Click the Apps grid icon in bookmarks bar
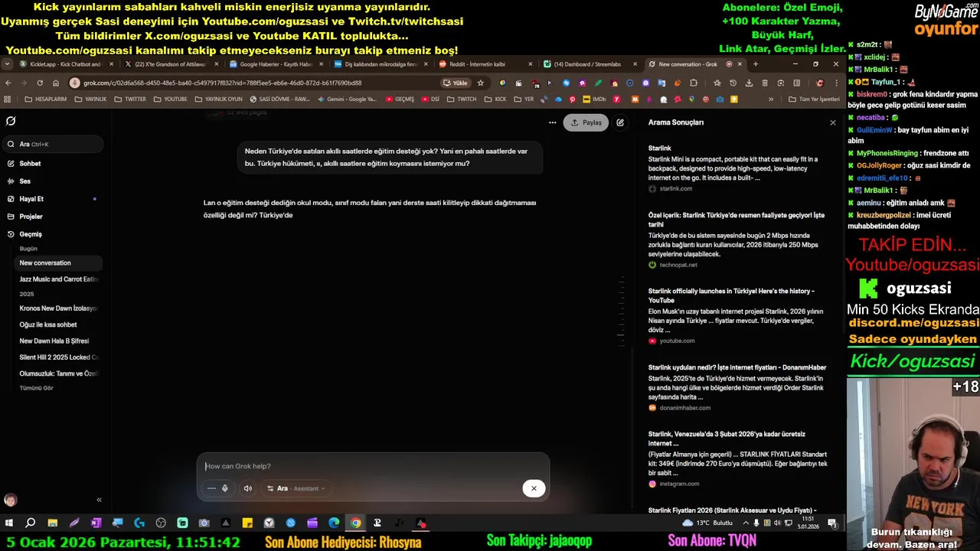The height and width of the screenshot is (551, 980). point(8,99)
